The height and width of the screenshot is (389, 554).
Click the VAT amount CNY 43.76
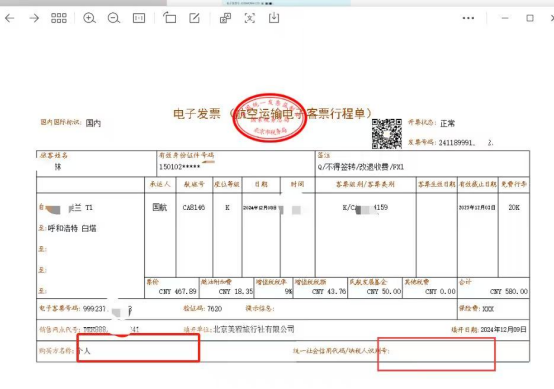point(329,291)
